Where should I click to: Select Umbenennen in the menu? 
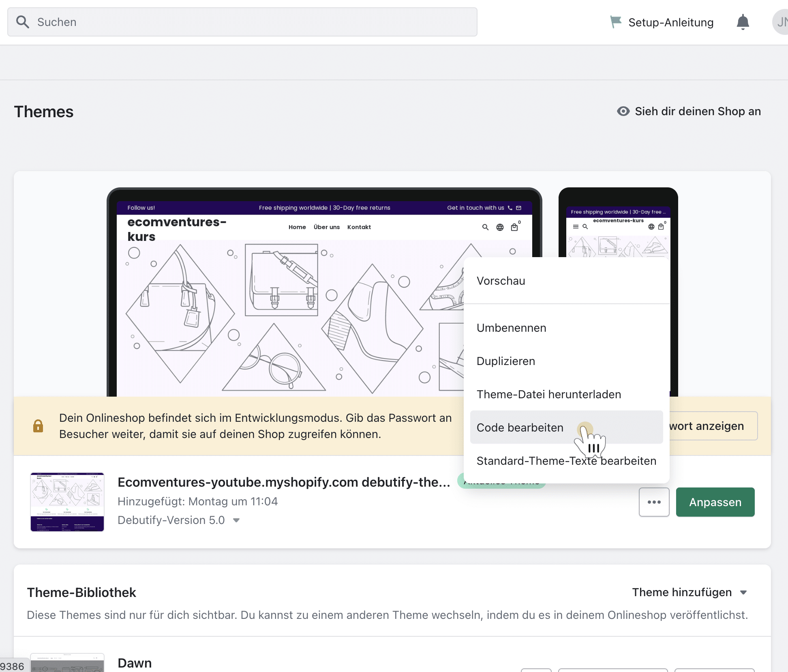[511, 328]
